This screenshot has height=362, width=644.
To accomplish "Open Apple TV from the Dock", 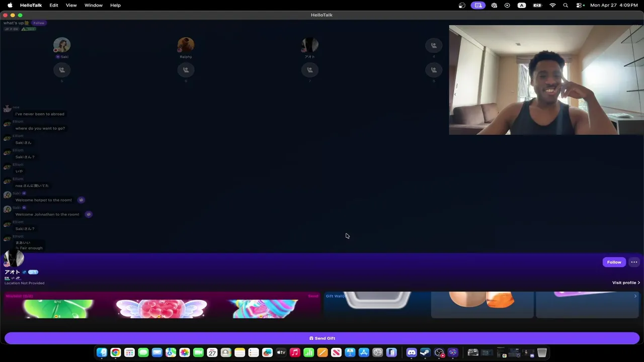I will tap(281, 352).
